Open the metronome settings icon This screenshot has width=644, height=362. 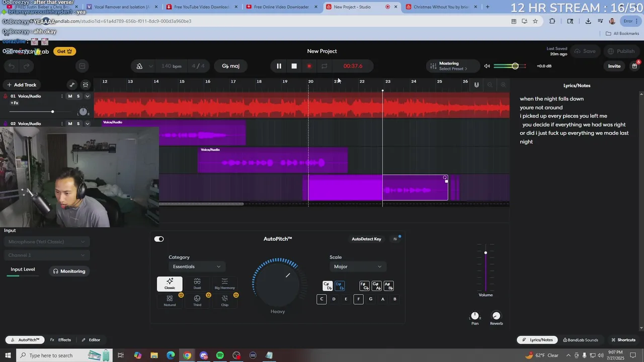click(x=139, y=66)
